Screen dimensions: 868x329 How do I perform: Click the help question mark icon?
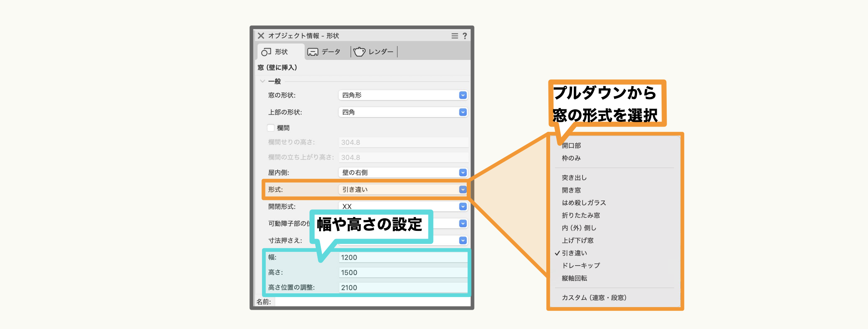[x=465, y=36]
